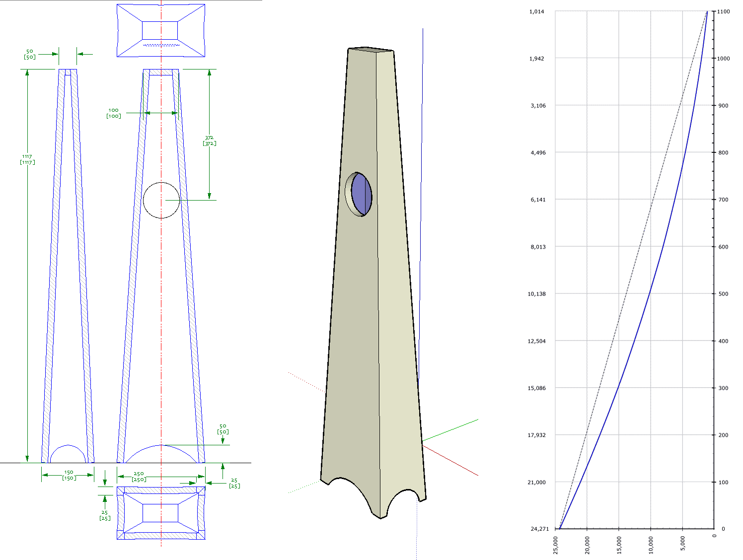743x560 pixels.
Task: Click the 800 tick label on right axis
Action: click(x=723, y=153)
